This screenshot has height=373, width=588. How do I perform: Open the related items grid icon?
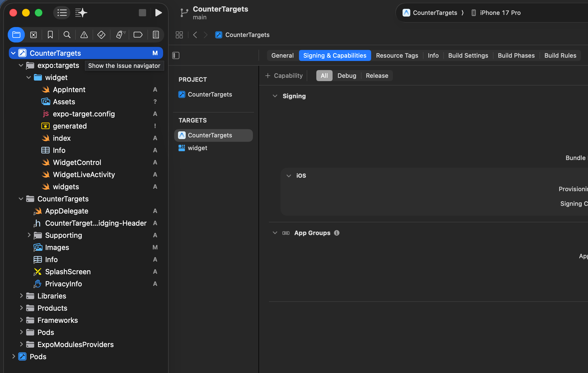coord(179,35)
